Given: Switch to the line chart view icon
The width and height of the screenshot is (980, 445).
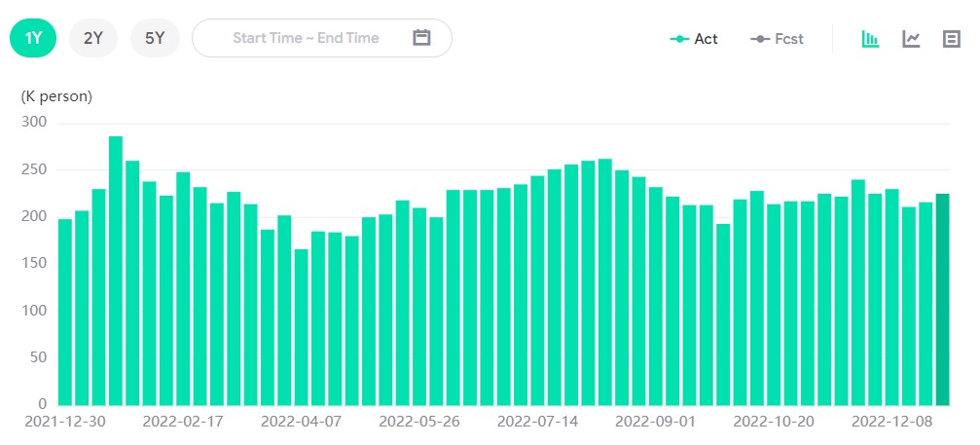Looking at the screenshot, I should coord(911,39).
